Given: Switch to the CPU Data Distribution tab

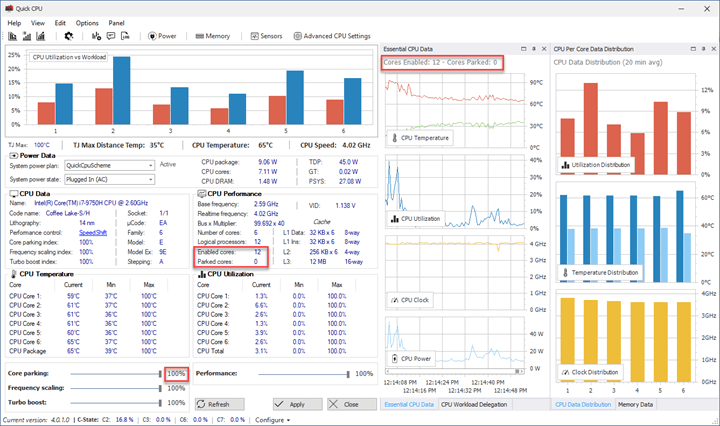Looking at the screenshot, I should point(583,404).
